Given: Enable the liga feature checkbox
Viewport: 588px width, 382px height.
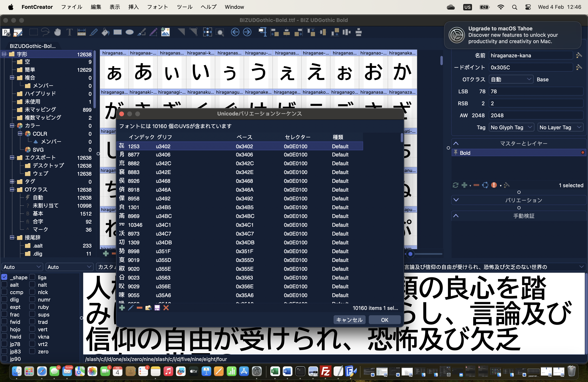Looking at the screenshot, I should [x=32, y=277].
